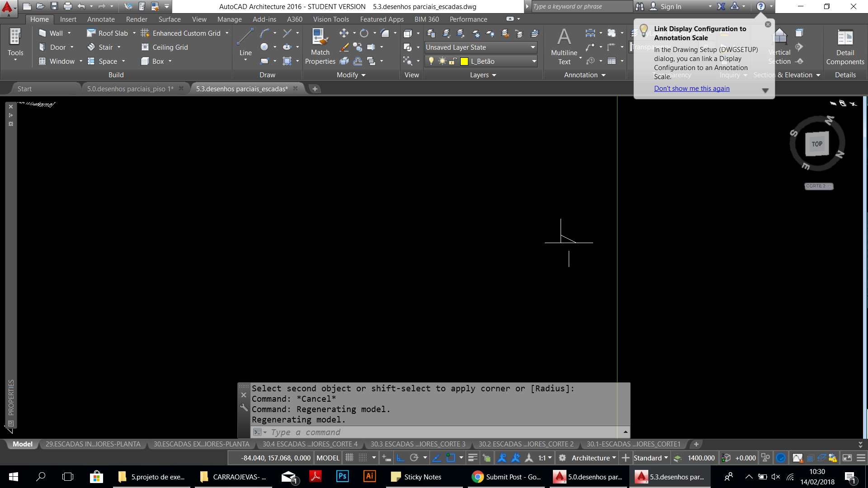Close the Link Display Configuration tooltip
868x488 pixels.
tap(767, 24)
